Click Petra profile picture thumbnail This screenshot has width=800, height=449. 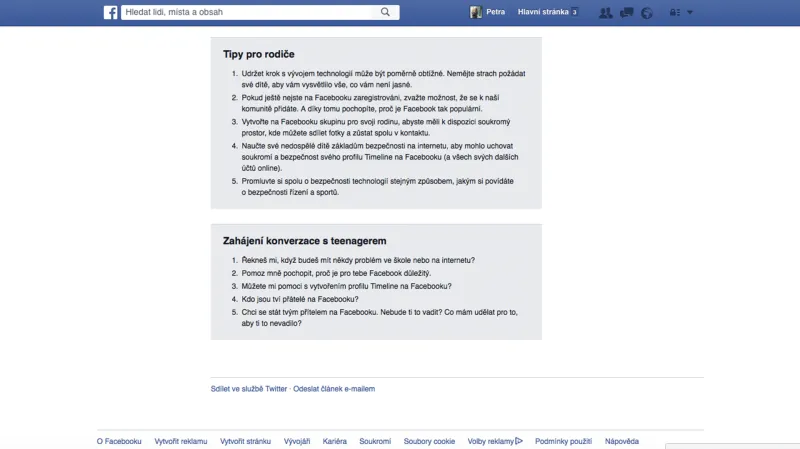(476, 12)
